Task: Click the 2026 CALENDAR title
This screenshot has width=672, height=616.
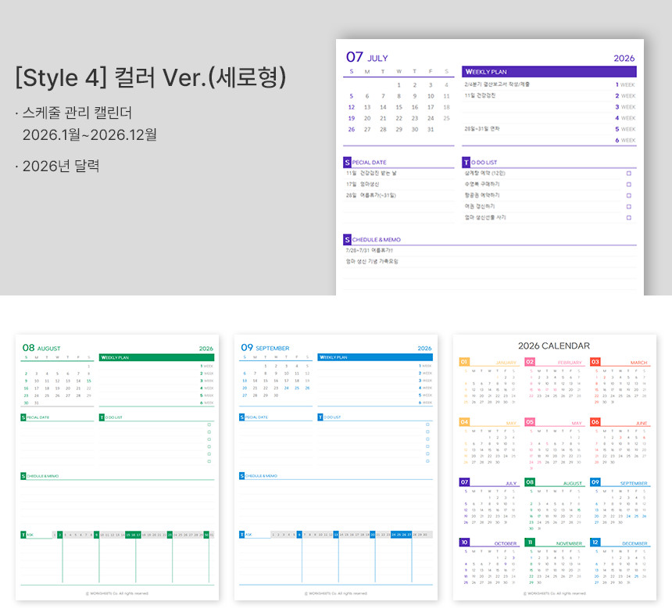Action: pyautogui.click(x=554, y=346)
